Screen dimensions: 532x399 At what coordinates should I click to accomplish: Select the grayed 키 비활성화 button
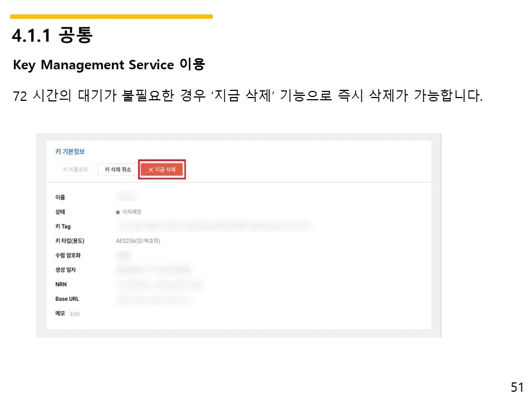(75, 170)
